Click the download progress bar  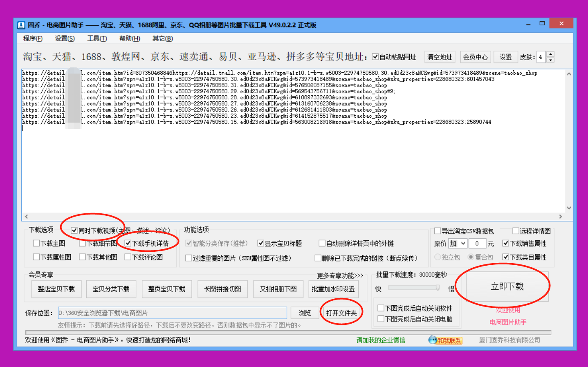tap(288, 332)
